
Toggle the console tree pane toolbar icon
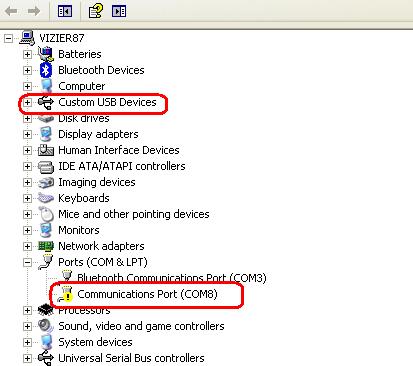(65, 11)
